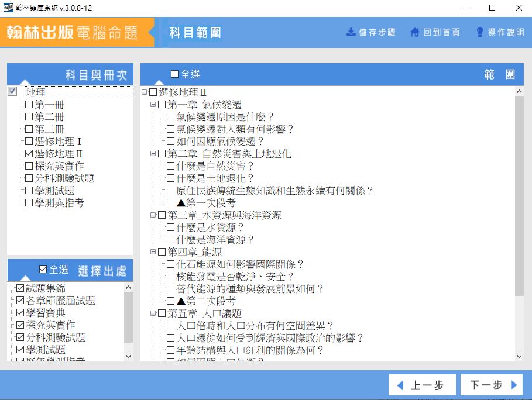Check 探究與實作 in subject list
532x400 pixels.
click(29, 166)
